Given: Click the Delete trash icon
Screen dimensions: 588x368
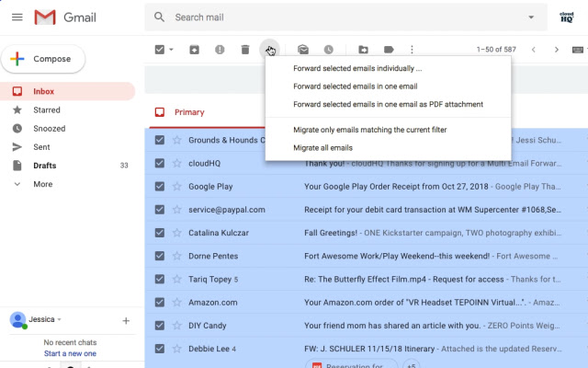Looking at the screenshot, I should click(x=244, y=50).
